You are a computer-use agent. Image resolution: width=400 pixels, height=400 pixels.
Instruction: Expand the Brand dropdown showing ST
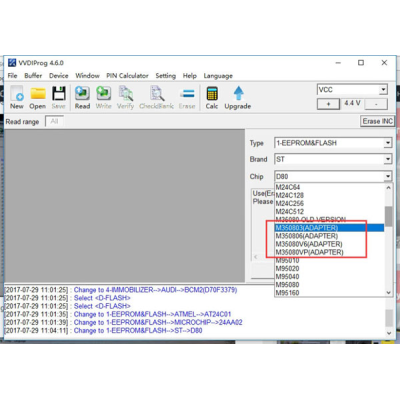pyautogui.click(x=387, y=159)
